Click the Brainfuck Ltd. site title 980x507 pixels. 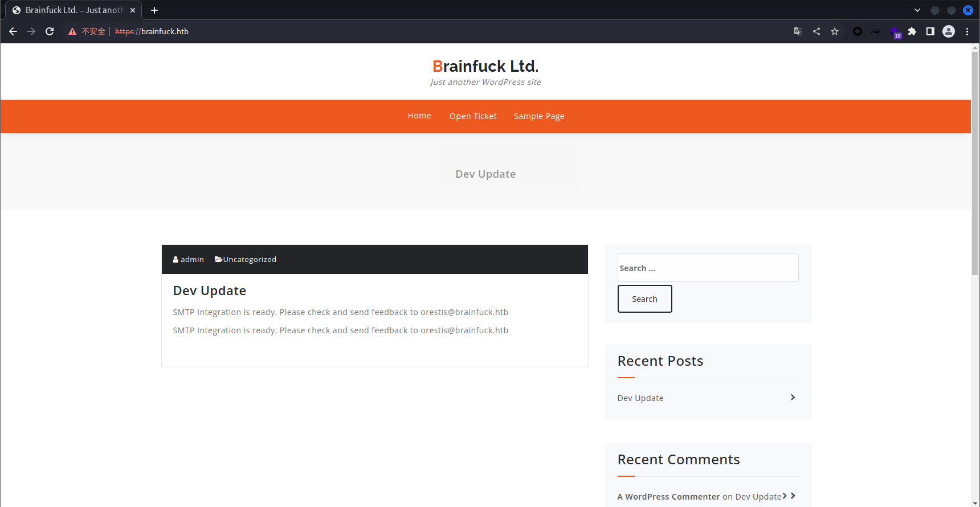(485, 66)
